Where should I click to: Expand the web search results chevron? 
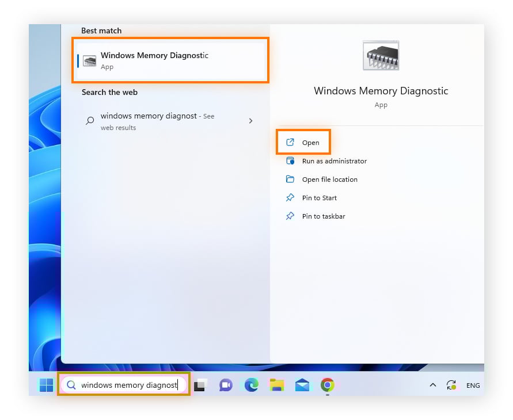[x=250, y=121]
